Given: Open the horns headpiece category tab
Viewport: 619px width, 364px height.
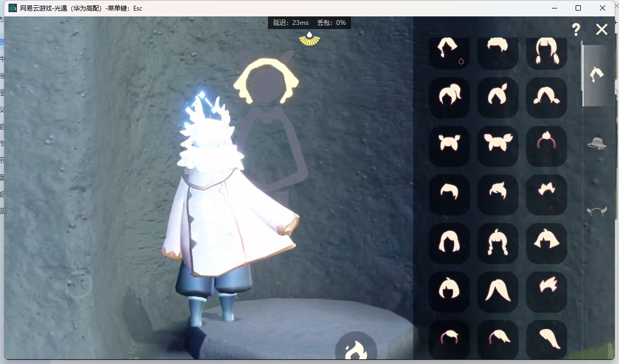Looking at the screenshot, I should coord(597,212).
